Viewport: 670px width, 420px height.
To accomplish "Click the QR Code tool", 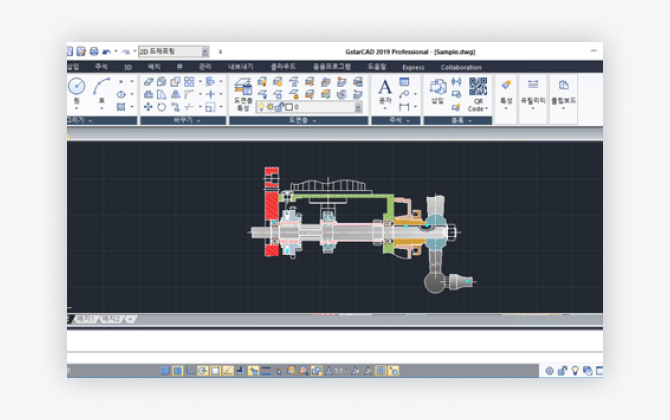I will click(477, 92).
